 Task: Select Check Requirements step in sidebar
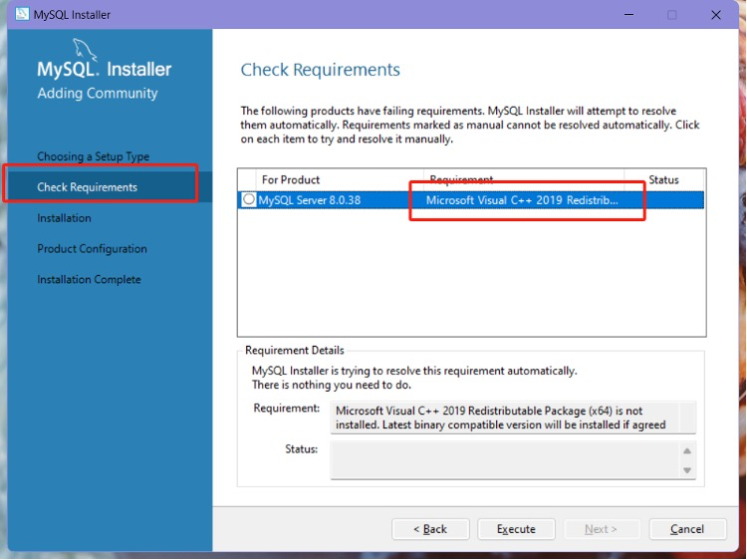88,187
